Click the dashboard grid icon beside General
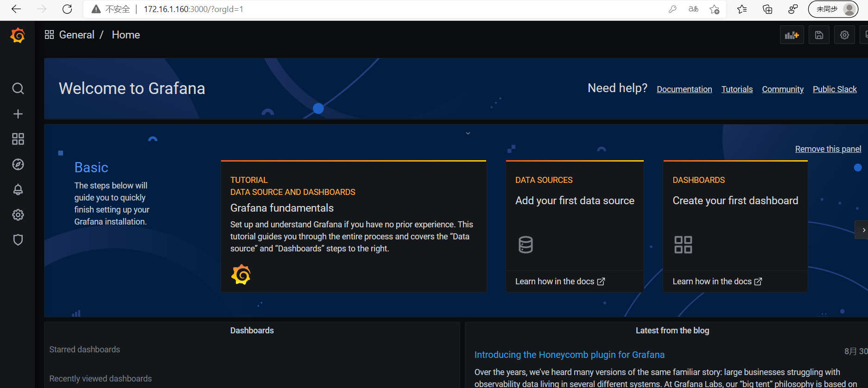This screenshot has width=868, height=388. click(x=49, y=35)
